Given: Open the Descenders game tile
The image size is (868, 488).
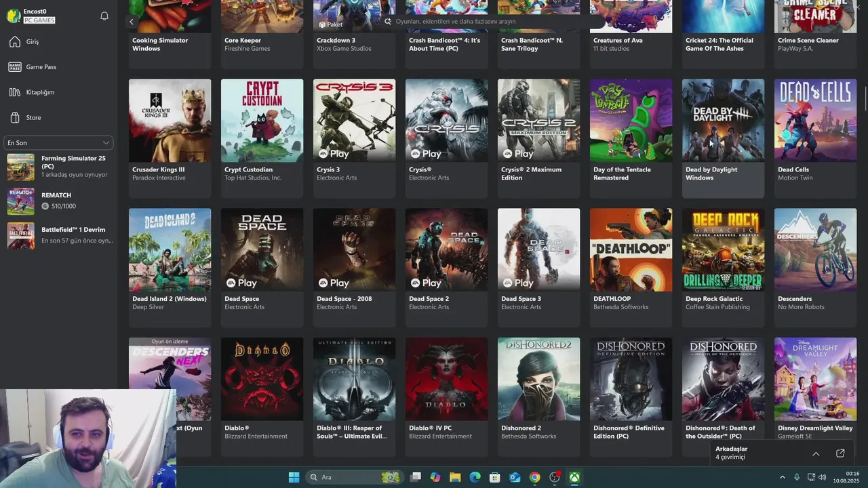Looking at the screenshot, I should (x=815, y=268).
